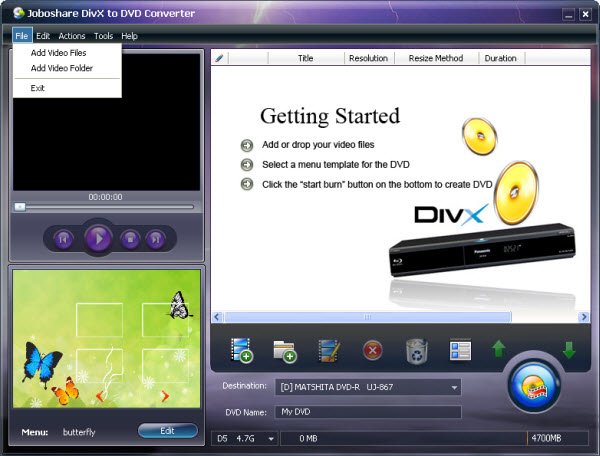Click the horizontal scrollbar right arrow

point(584,317)
